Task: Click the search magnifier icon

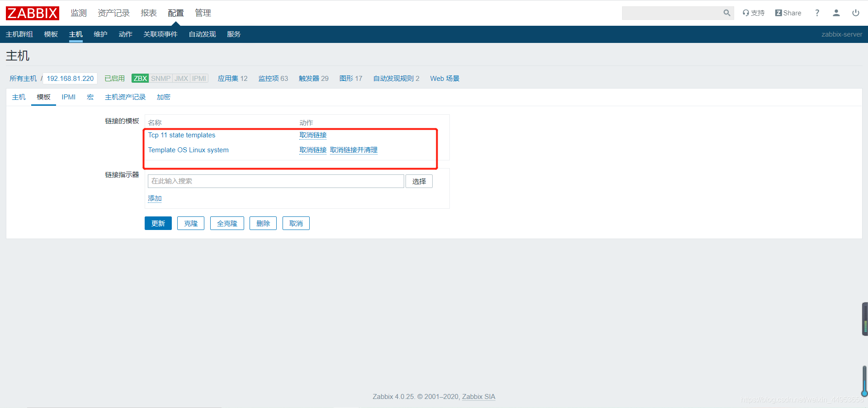Action: [x=726, y=13]
